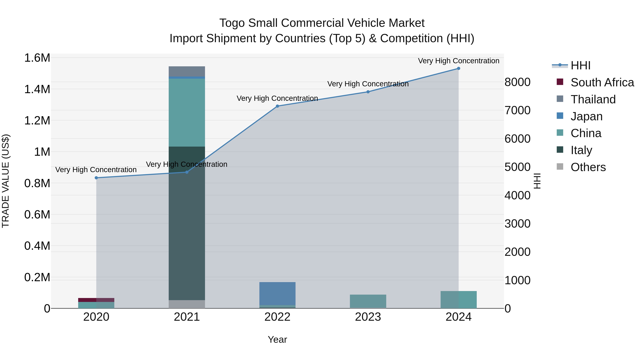Click 'Very High Concentration' label above 2022

277,98
